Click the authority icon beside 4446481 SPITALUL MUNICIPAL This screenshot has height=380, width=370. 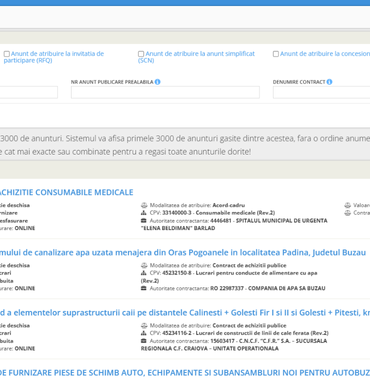point(144,221)
